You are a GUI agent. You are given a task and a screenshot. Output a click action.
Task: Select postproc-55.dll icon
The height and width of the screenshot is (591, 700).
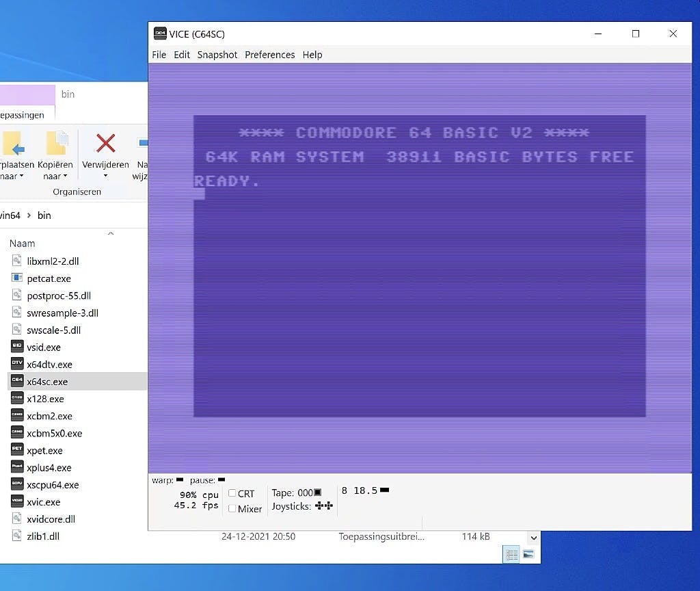point(17,295)
